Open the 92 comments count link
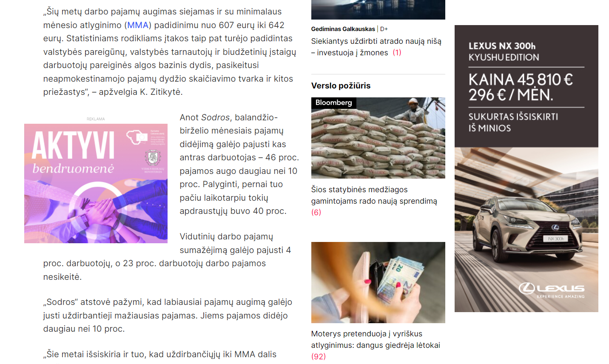This screenshot has width=609, height=364. (x=318, y=356)
